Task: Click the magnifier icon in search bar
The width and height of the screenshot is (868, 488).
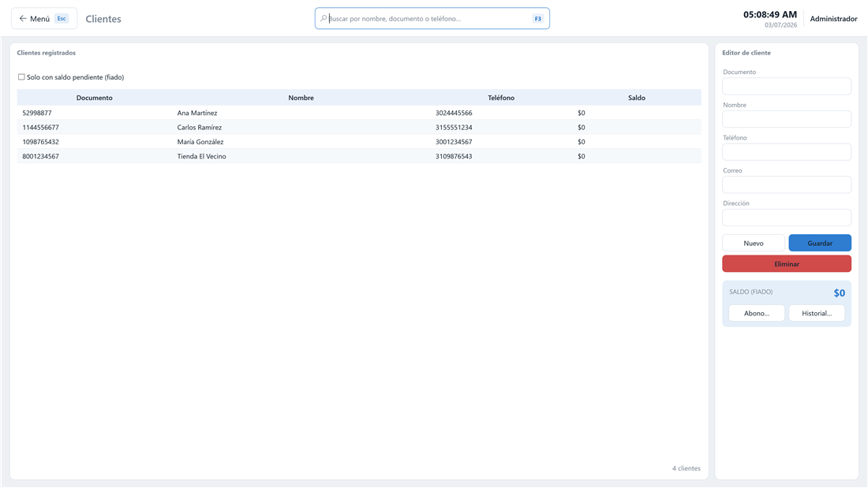Action: 324,18
